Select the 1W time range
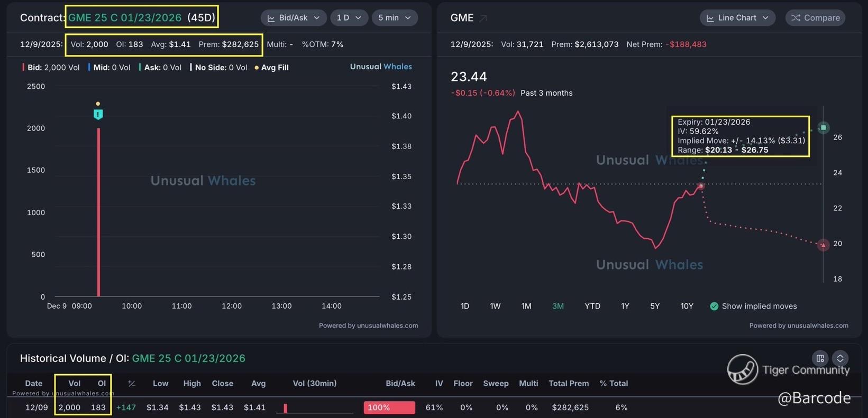This screenshot has height=418, width=868. (x=495, y=306)
